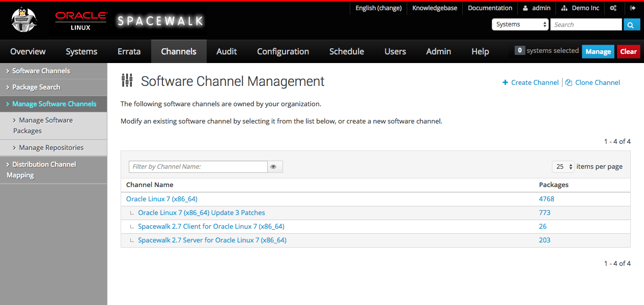
Task: Open Spacewalk 2.7 Server channel link
Action: click(x=212, y=240)
